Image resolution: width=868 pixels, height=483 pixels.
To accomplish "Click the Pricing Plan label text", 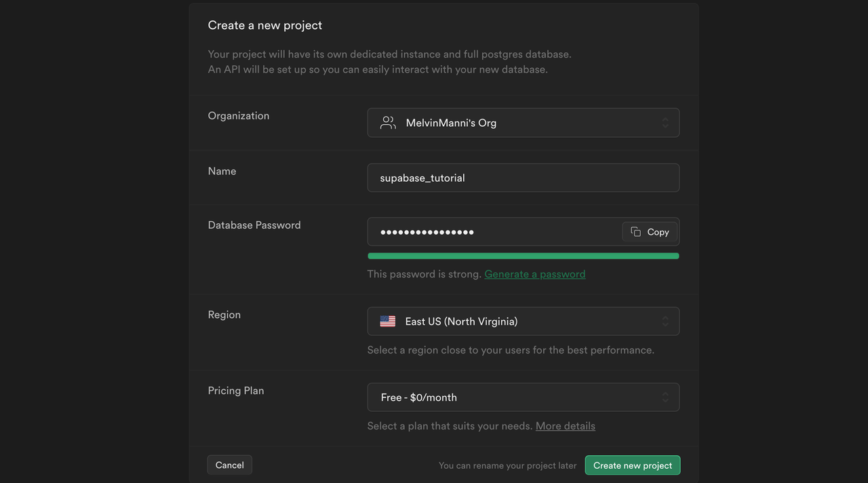I will point(236,391).
